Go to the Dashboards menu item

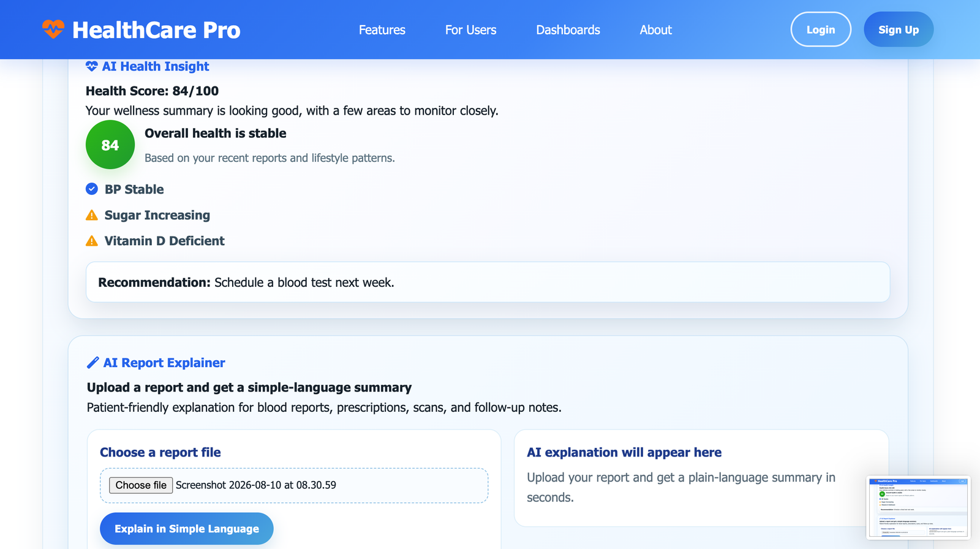click(568, 30)
